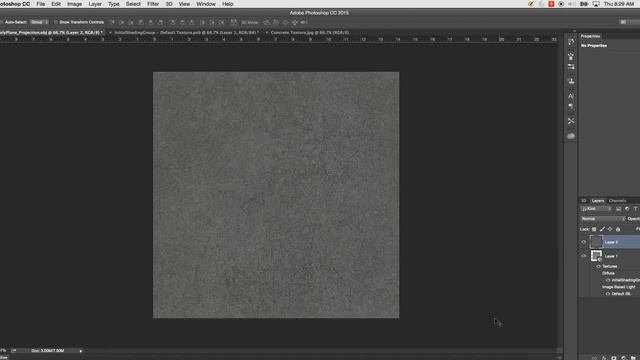This screenshot has height=360, width=640.
Task: Click the battery status icon in menu bar
Action: 584,4
